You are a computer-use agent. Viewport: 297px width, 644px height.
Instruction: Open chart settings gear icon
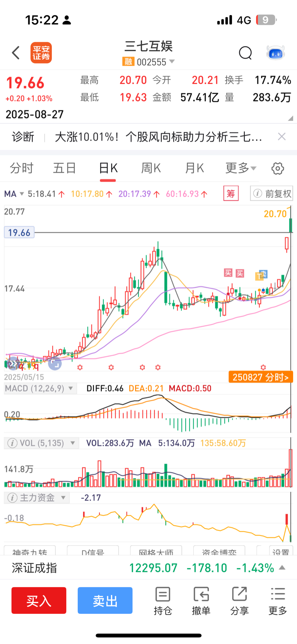tap(278, 168)
